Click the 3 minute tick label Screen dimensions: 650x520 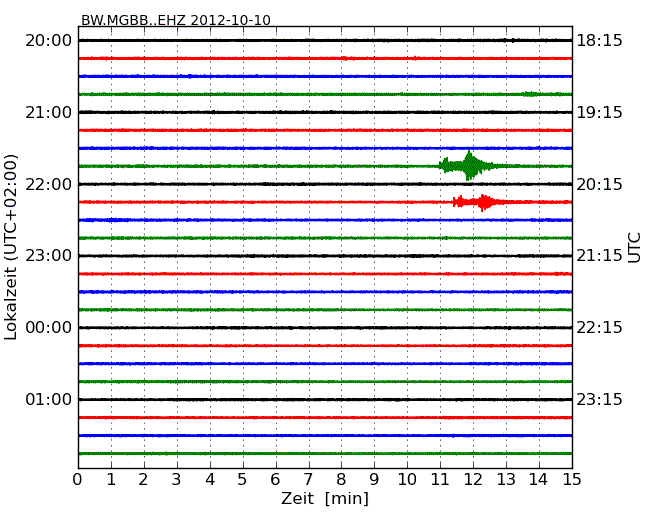pos(176,479)
